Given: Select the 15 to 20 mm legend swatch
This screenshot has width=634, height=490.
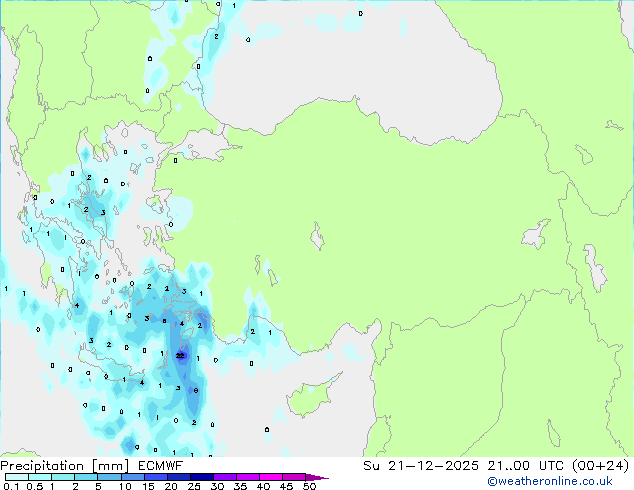Looking at the screenshot, I should (156, 477).
